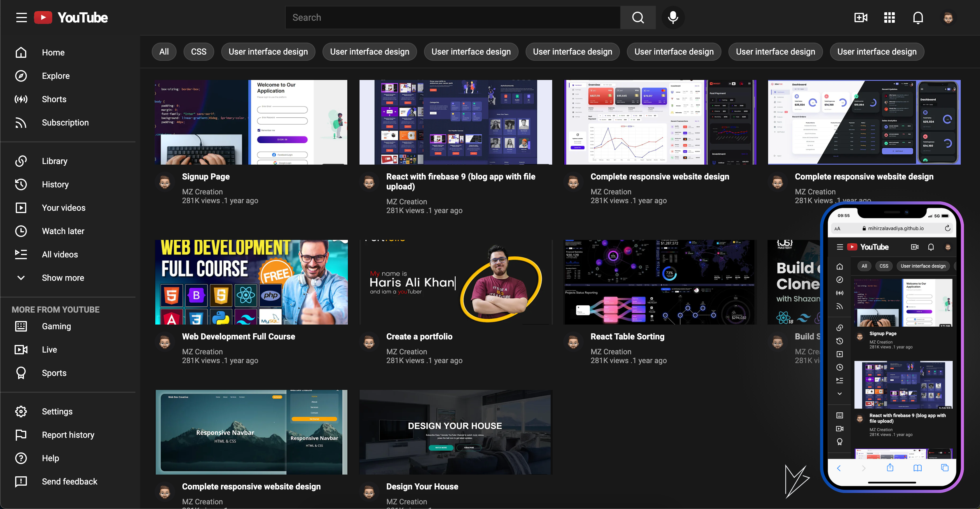Viewport: 980px width, 509px height.
Task: Click the Signup Page title inside the phone mockup
Action: pos(883,334)
